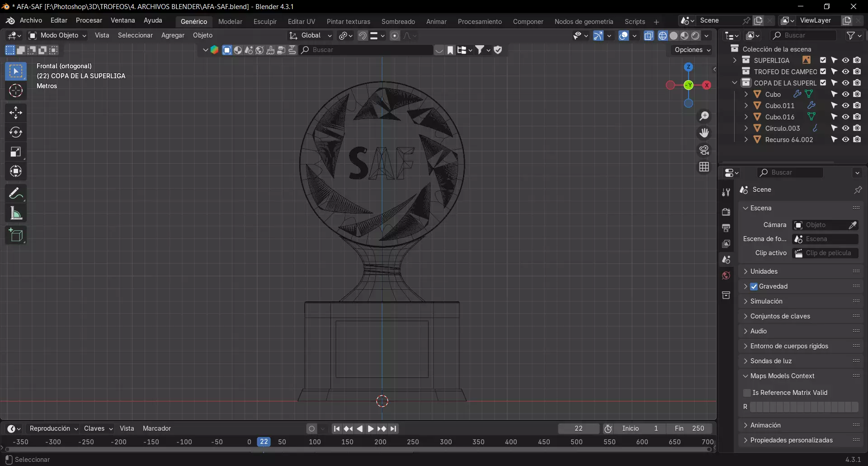The image size is (868, 466).
Task: Click the Inicio frame field
Action: click(x=640, y=428)
